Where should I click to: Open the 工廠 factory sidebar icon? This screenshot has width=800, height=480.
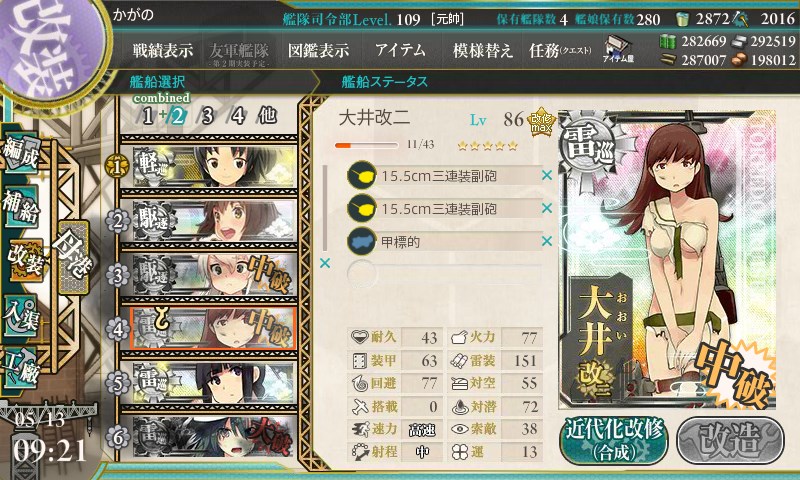(x=21, y=368)
